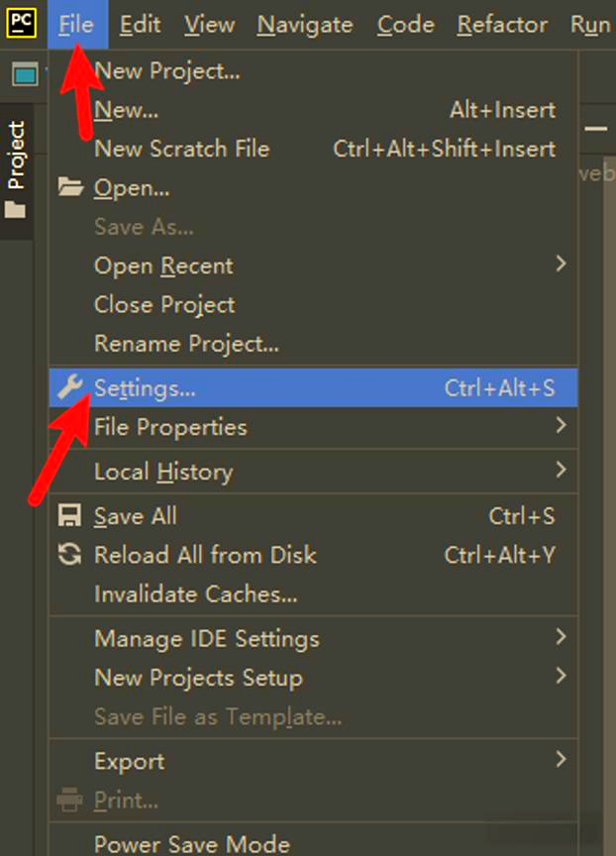Open the Project side tab
Screen dimensions: 616x856
click(16, 156)
